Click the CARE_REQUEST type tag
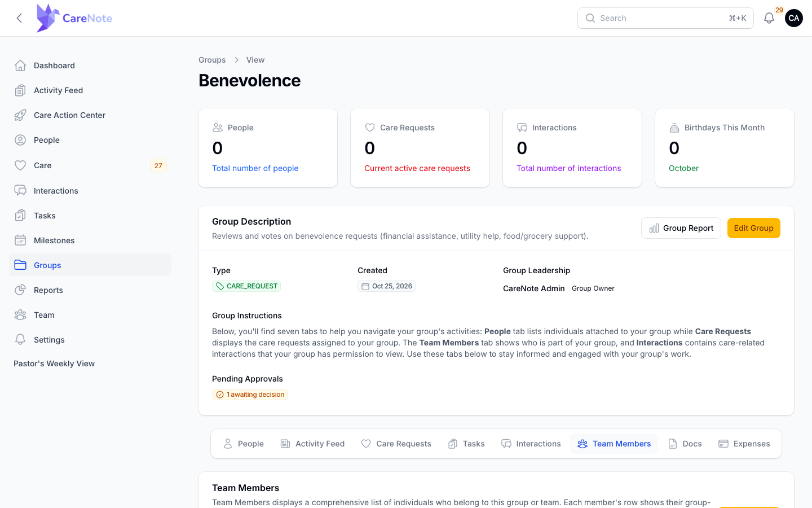This screenshot has width=812, height=508. 246,286
